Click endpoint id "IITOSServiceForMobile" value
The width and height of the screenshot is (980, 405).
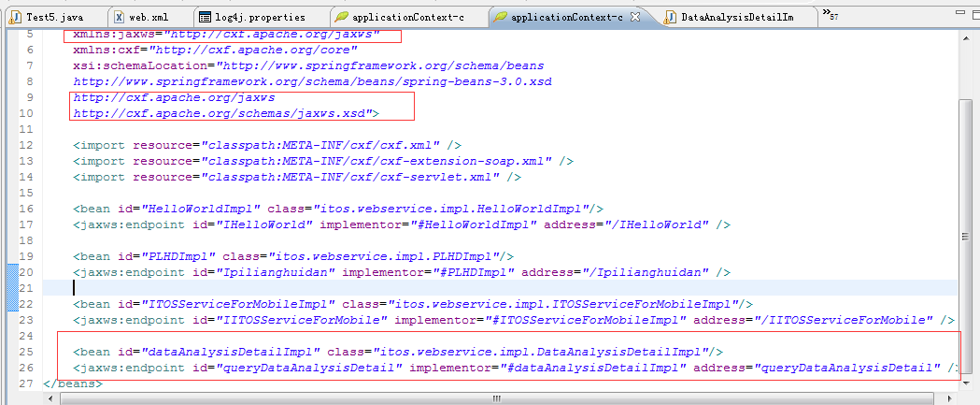303,320
